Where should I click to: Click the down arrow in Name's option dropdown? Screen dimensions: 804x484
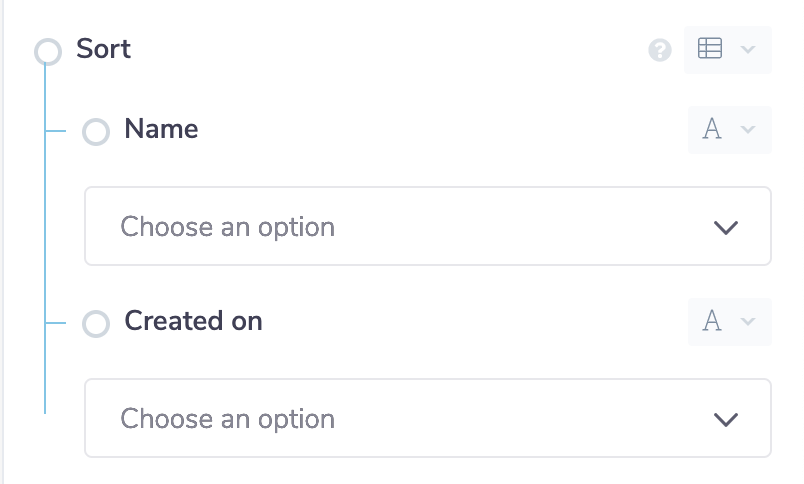pos(726,227)
